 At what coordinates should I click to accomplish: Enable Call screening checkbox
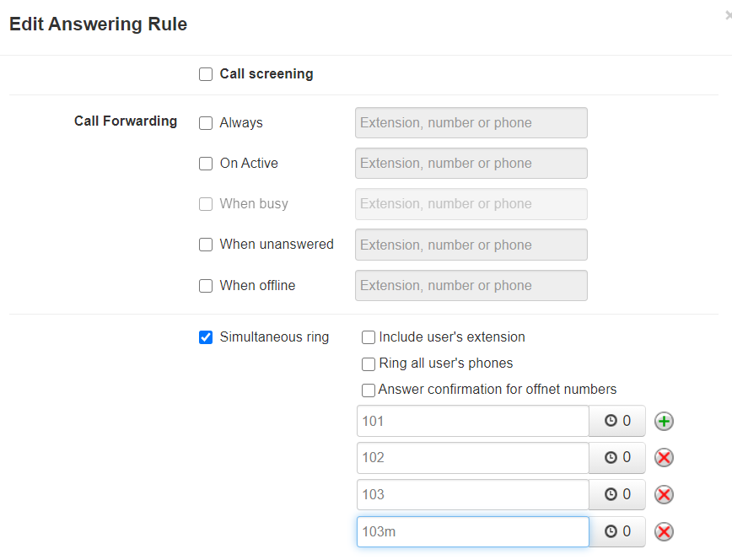206,74
